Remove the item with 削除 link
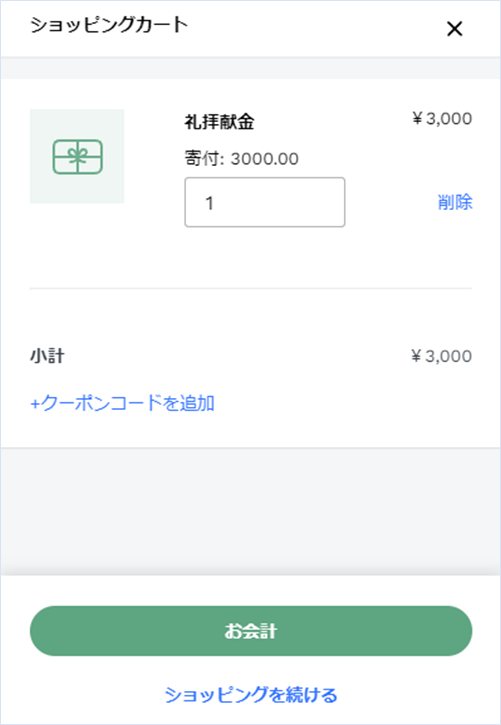Screen dimensions: 501x725 coord(455,202)
